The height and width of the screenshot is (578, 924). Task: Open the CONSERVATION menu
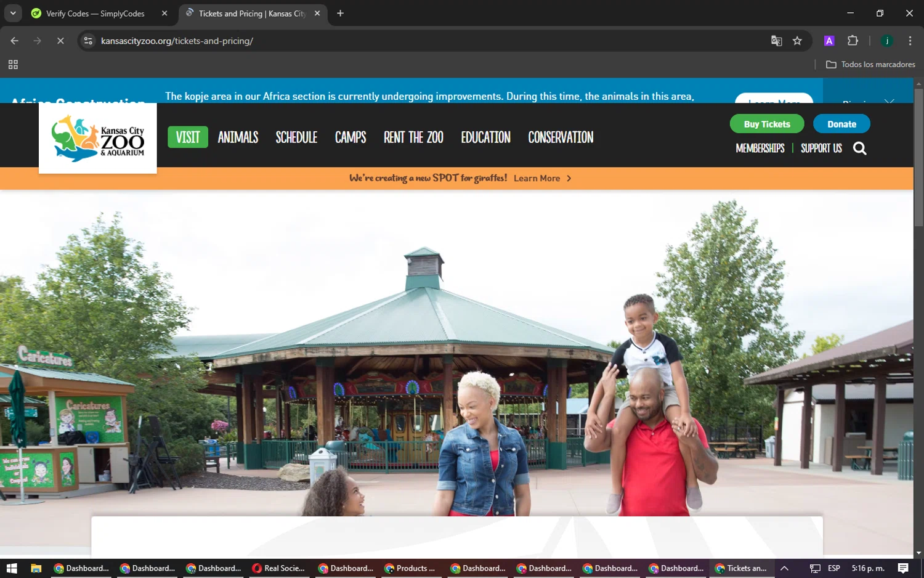561,137
